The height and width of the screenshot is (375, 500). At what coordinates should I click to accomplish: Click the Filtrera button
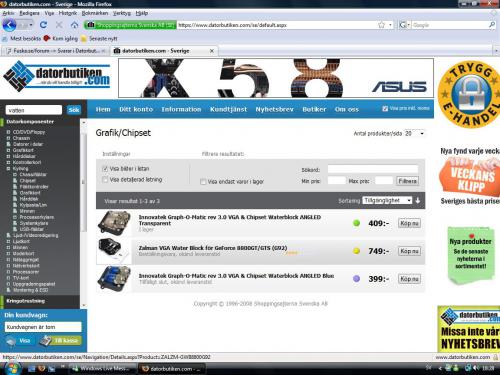click(408, 181)
